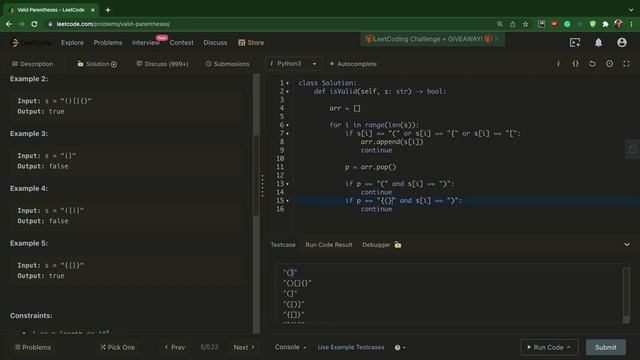Screen dimensions: 640x360
Task: Bookmark this page with the star icon
Action: click(x=525, y=24)
